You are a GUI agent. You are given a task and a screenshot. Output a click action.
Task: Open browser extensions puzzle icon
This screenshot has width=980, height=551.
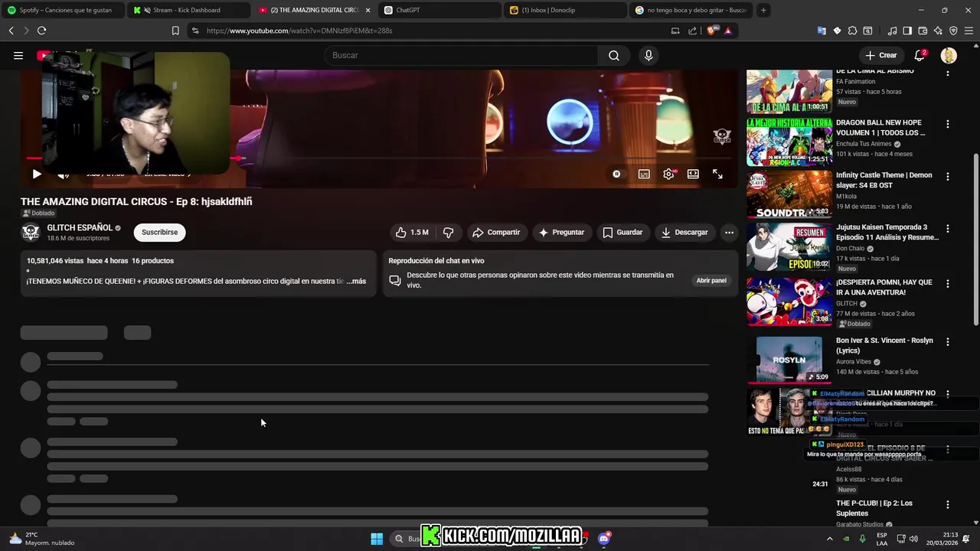(852, 31)
